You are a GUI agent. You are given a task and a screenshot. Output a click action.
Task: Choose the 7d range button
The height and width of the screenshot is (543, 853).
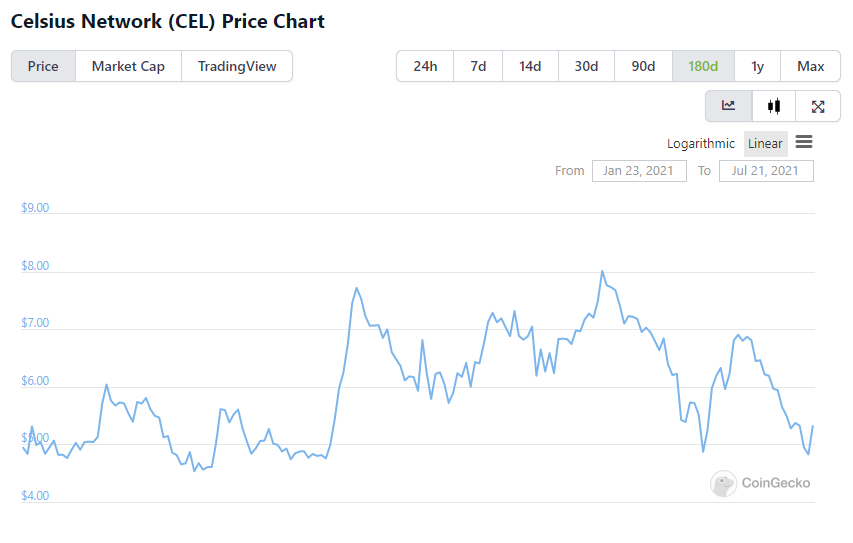(x=478, y=66)
